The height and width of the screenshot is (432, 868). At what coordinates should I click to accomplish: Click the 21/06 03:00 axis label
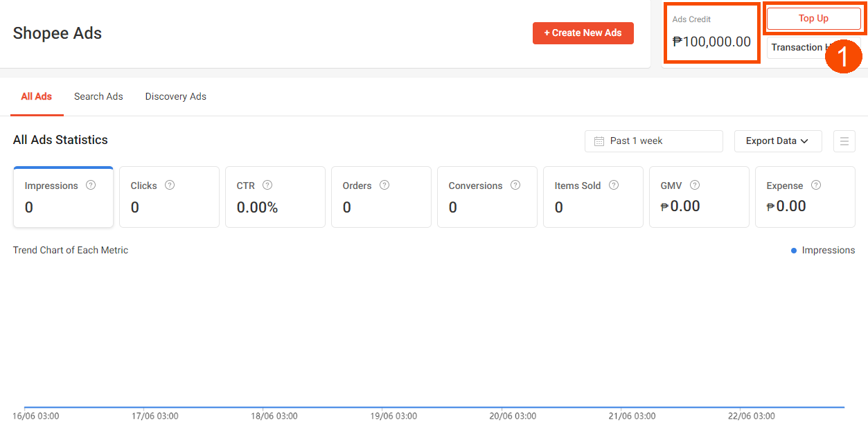click(x=632, y=416)
